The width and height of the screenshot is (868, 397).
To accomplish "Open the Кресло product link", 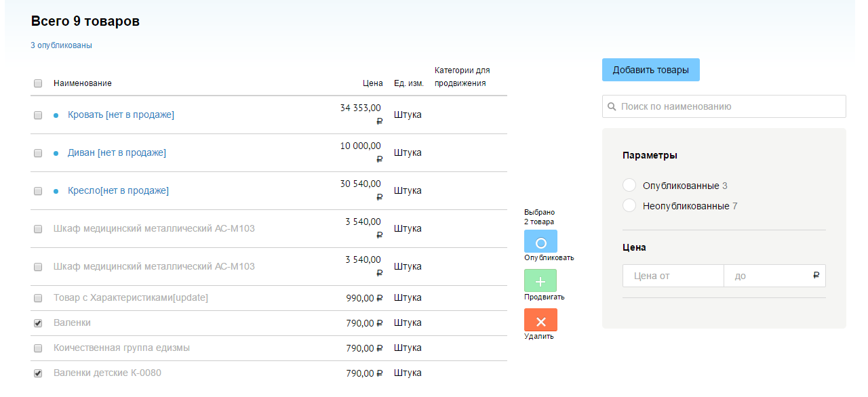I will [x=118, y=191].
